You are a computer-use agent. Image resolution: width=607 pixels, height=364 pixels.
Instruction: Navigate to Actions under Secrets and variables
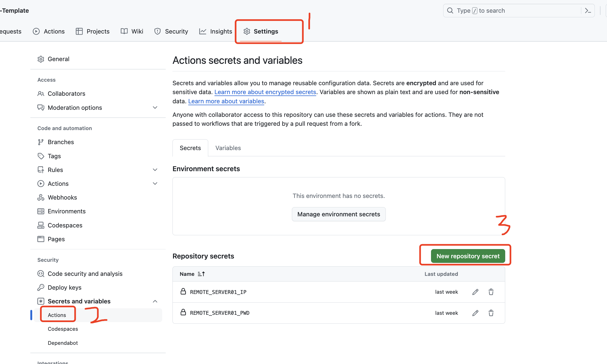[57, 315]
